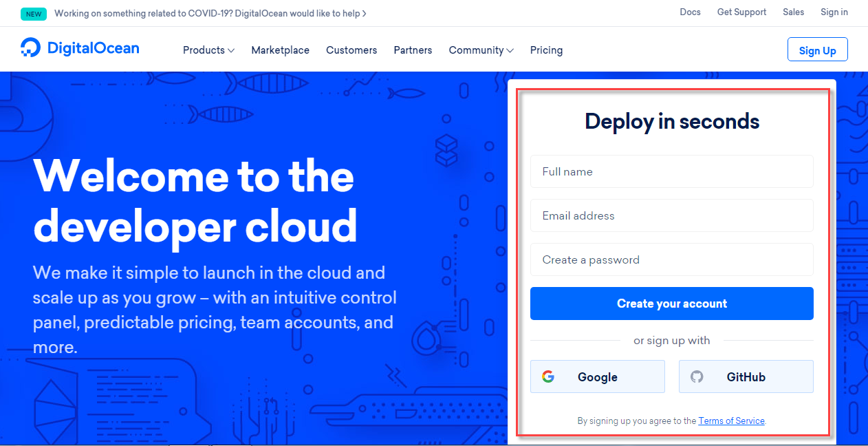Screen dimensions: 868x446
Task: Click the Sign Up button
Action: [817, 50]
